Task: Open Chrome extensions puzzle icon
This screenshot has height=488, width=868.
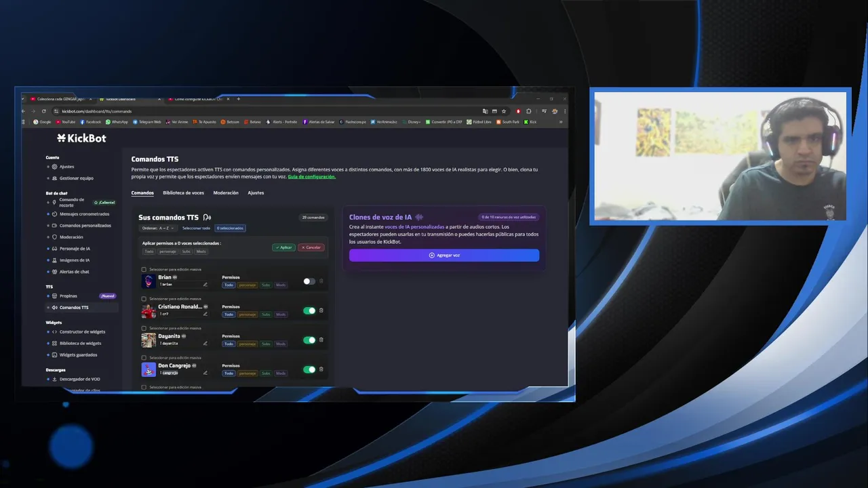Action: coord(529,111)
